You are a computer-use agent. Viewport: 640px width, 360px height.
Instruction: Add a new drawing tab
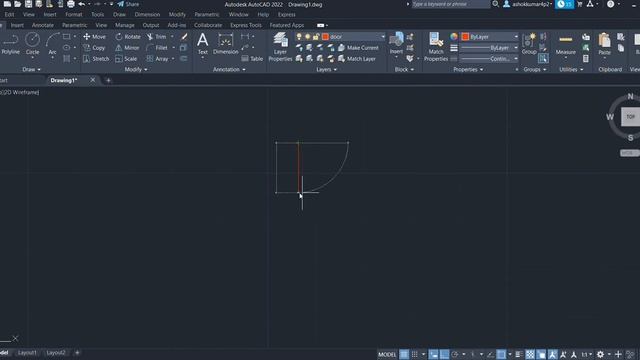[x=108, y=80]
